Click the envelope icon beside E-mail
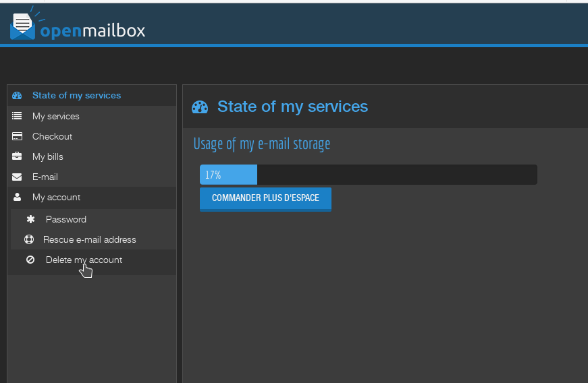 click(17, 177)
